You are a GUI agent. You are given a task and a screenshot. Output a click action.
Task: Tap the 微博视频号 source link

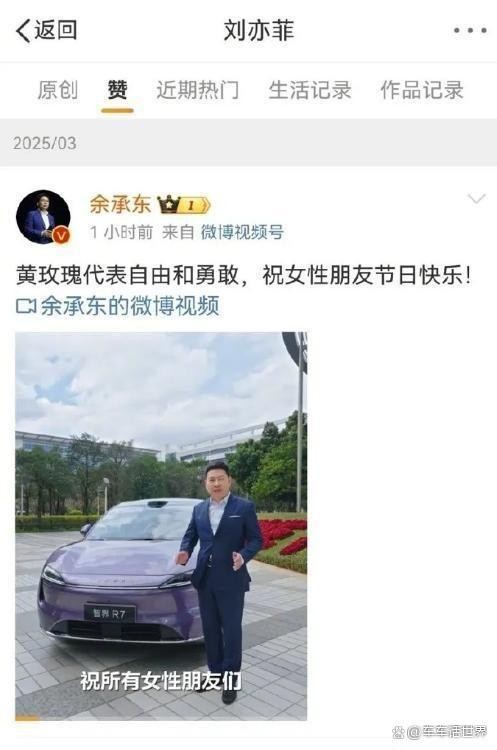242,232
